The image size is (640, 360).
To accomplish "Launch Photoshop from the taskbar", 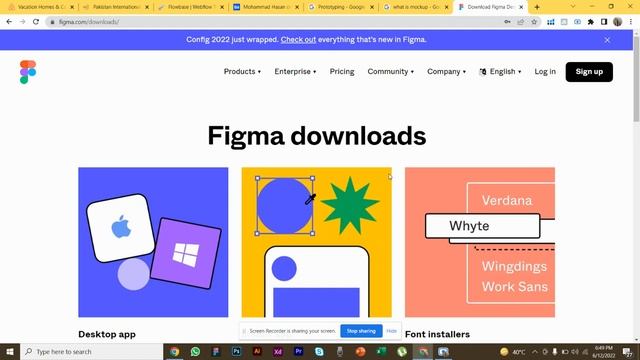I will pyautogui.click(x=236, y=351).
